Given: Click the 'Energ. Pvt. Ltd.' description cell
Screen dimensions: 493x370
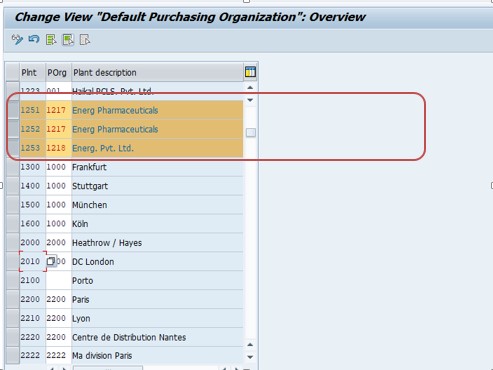Looking at the screenshot, I should click(x=157, y=148).
